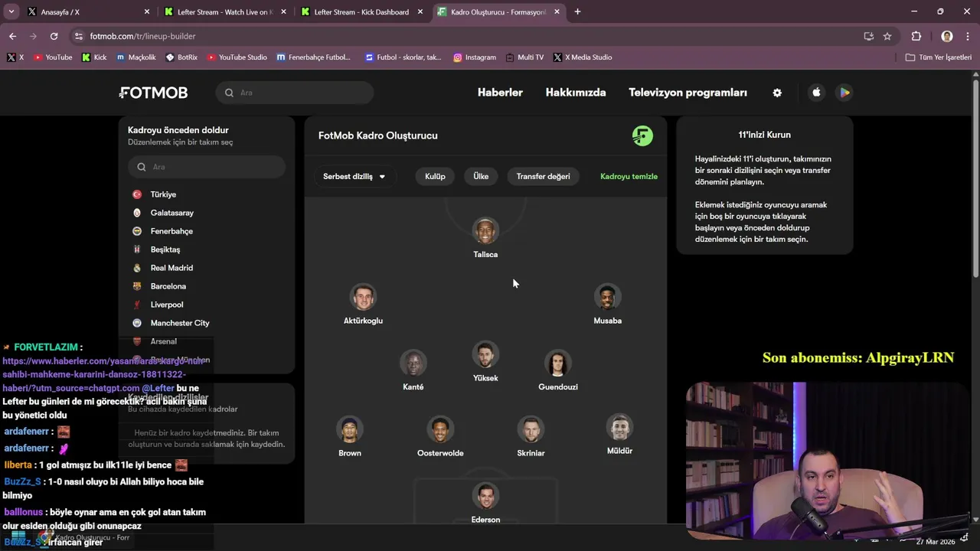Open YouTube bookmark
980x551 pixels.
(53, 57)
